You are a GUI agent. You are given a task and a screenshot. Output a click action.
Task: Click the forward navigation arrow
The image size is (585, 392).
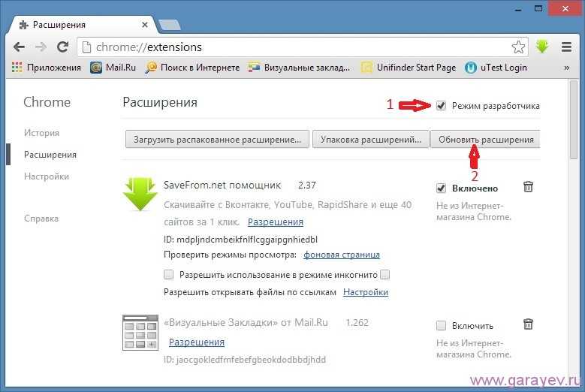[x=41, y=47]
